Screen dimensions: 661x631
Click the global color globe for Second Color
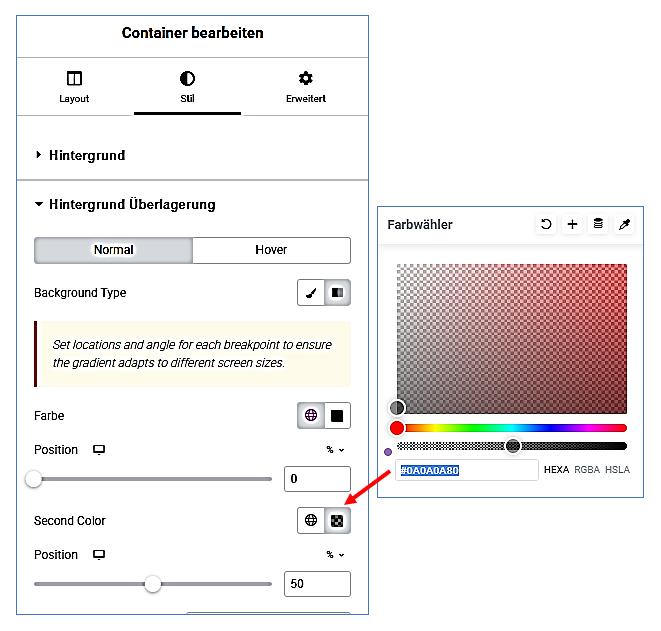click(311, 521)
